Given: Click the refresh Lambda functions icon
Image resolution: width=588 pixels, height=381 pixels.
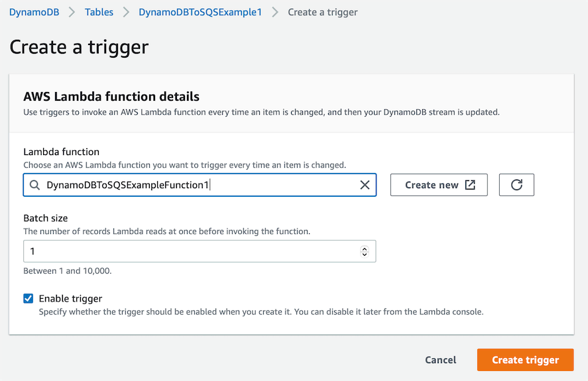Looking at the screenshot, I should (516, 186).
